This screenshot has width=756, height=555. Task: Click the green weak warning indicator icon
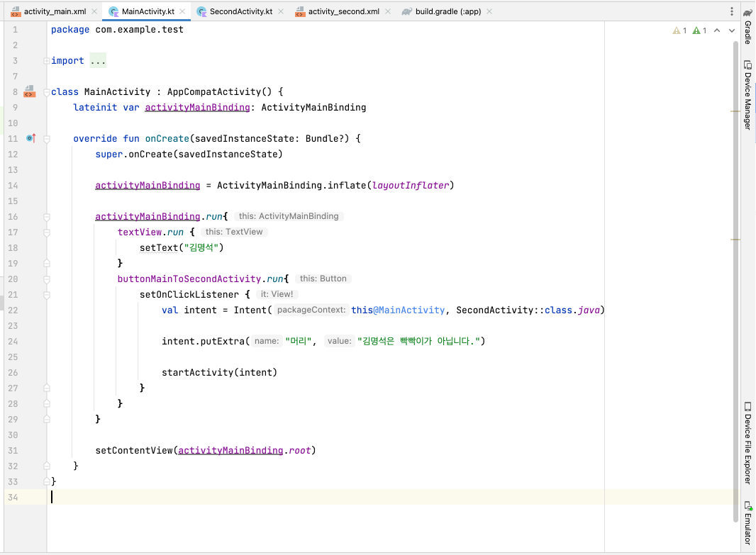pos(696,31)
